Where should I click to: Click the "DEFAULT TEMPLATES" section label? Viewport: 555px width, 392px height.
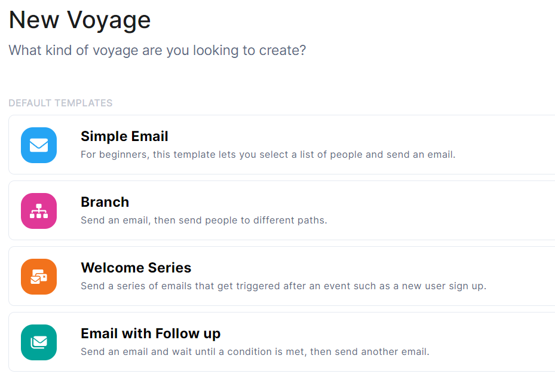tap(60, 103)
